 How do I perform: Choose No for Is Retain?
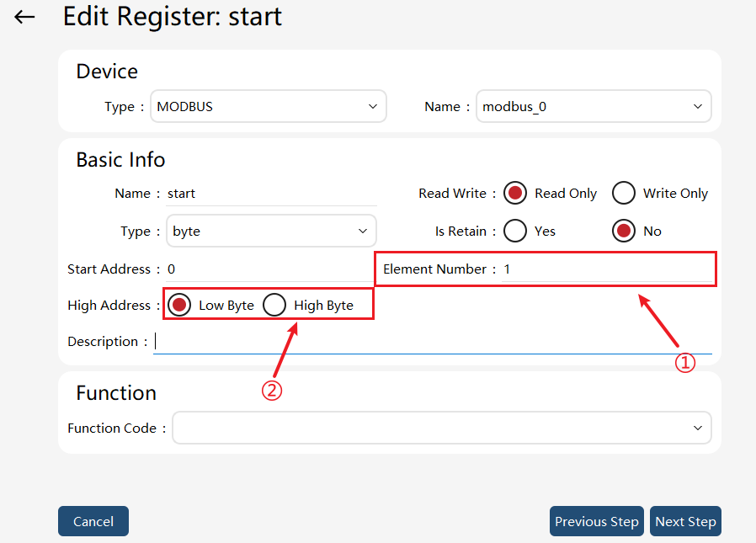pos(624,231)
